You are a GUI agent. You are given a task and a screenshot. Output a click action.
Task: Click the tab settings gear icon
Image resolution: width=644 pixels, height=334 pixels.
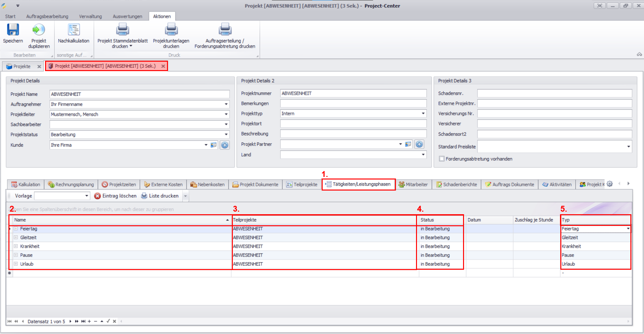[x=610, y=184]
